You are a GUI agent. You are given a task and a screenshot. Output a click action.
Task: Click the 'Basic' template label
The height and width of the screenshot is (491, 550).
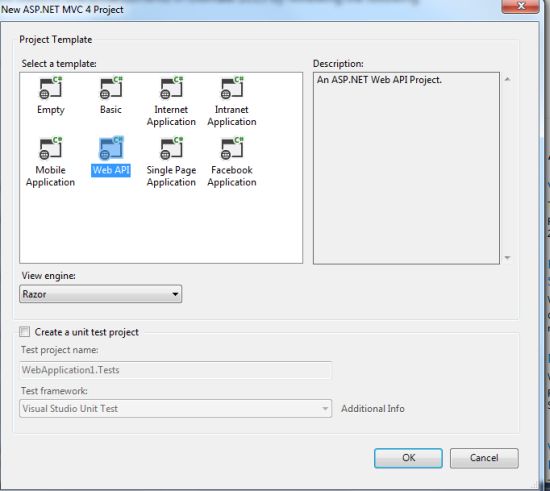point(111,109)
